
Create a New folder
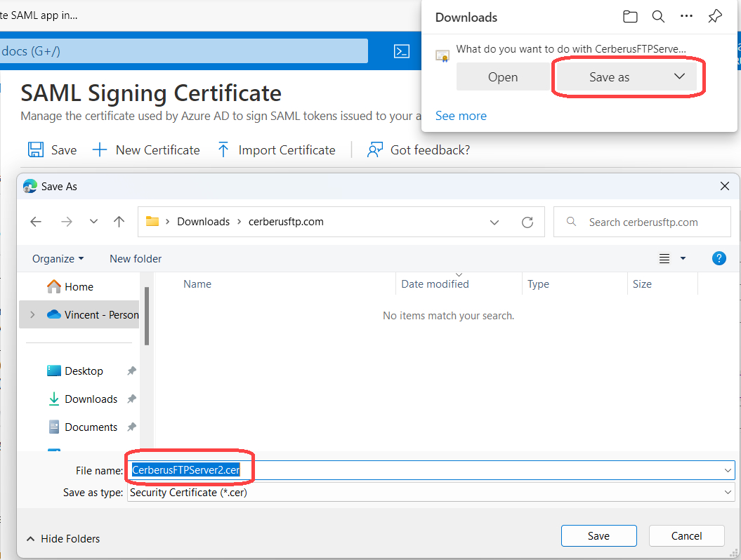[x=136, y=259]
